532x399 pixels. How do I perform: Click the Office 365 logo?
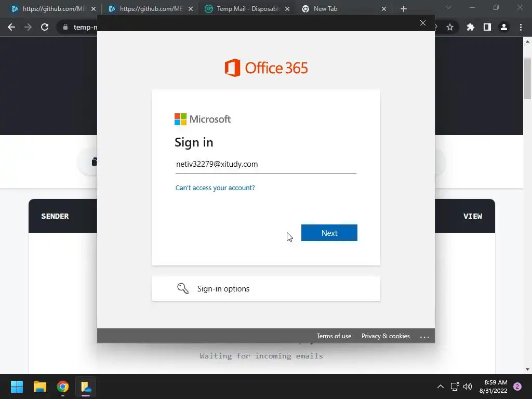(266, 68)
